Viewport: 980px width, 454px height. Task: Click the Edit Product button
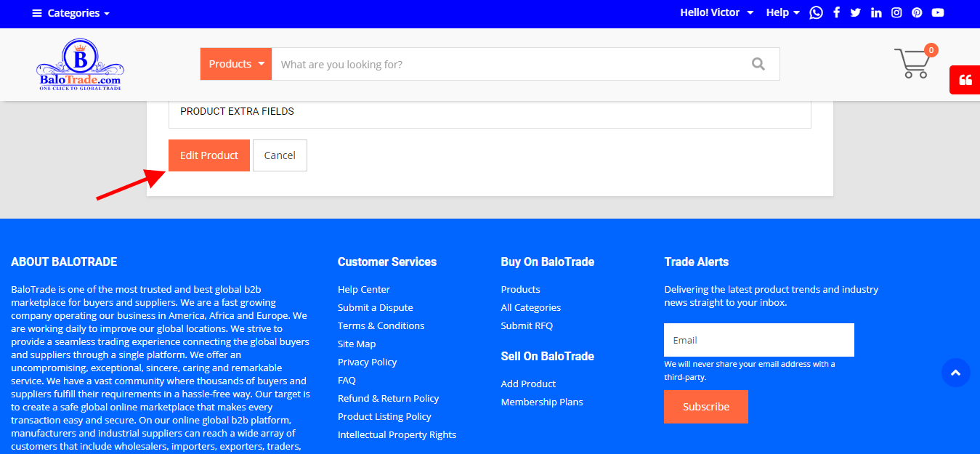point(209,155)
